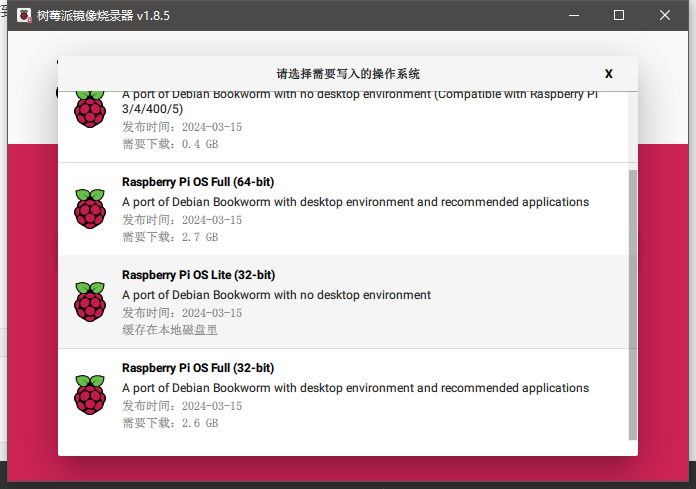696x489 pixels.
Task: Click the dialog title 请选择需要写入的操作系统
Action: 348,74
